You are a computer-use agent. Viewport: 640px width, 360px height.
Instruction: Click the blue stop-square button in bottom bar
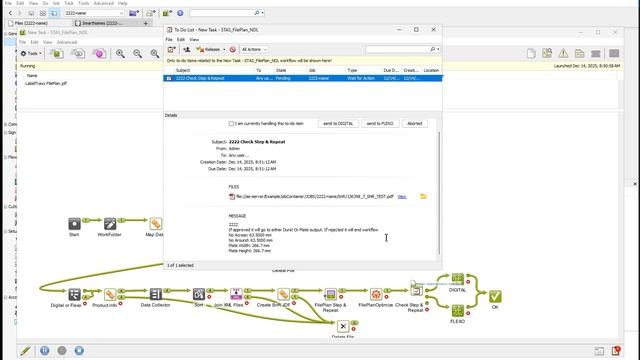click(x=79, y=351)
